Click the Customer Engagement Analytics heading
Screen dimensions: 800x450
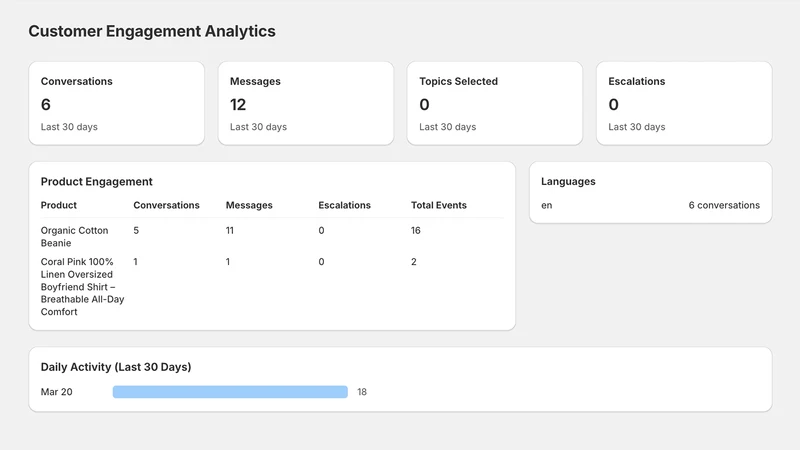tap(152, 31)
